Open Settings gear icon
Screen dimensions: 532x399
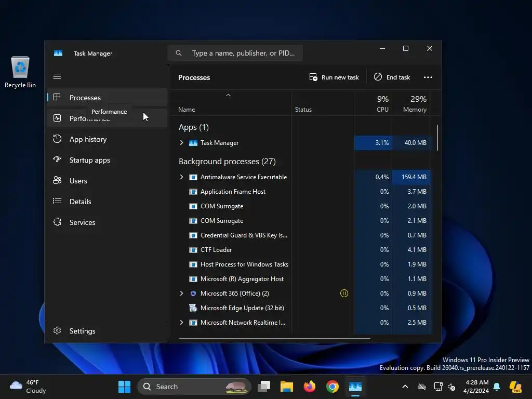click(x=57, y=330)
